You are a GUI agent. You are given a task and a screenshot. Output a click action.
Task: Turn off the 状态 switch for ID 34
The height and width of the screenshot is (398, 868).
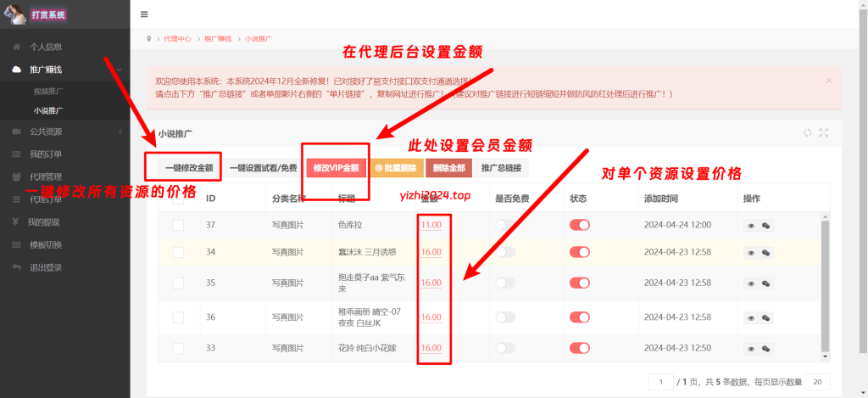pos(580,252)
